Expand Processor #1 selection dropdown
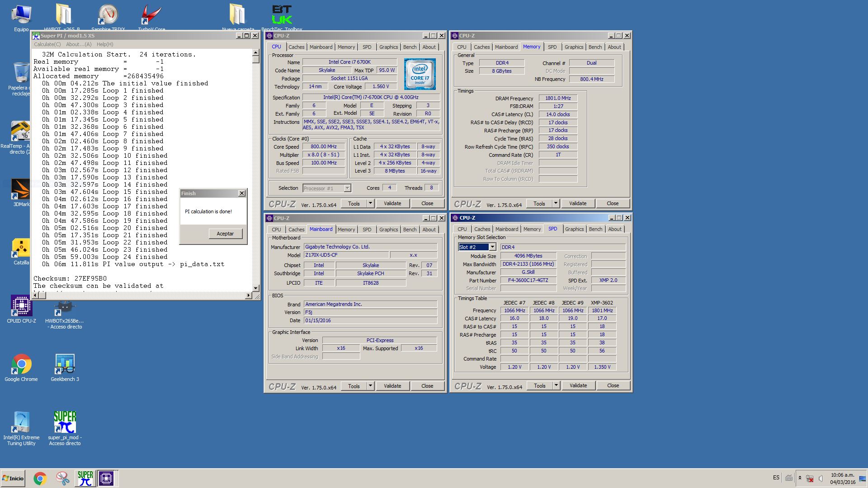868x488 pixels. tap(347, 188)
